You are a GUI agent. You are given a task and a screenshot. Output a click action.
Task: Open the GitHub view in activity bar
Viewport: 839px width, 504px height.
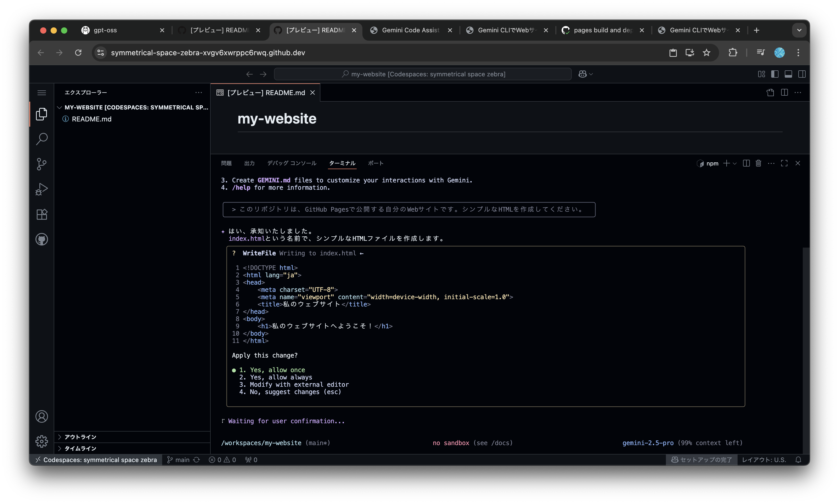tap(42, 239)
